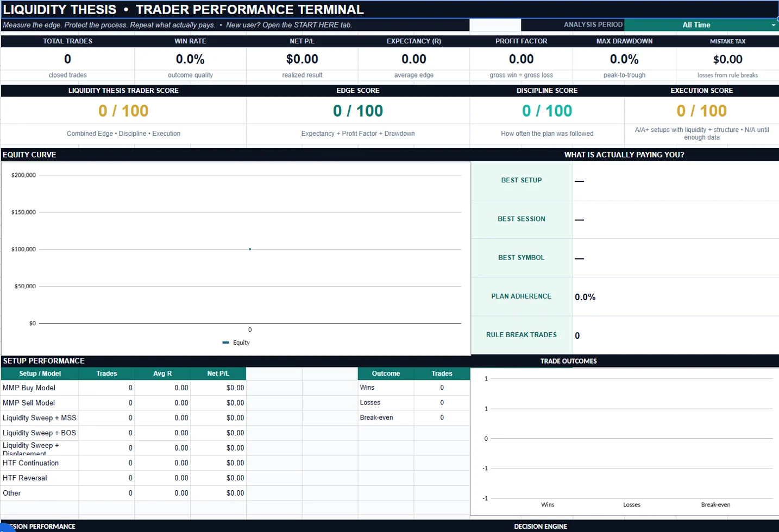This screenshot has height=532, width=779.
Task: Select the Liquidity Sweep + BOS row label
Action: [40, 433]
